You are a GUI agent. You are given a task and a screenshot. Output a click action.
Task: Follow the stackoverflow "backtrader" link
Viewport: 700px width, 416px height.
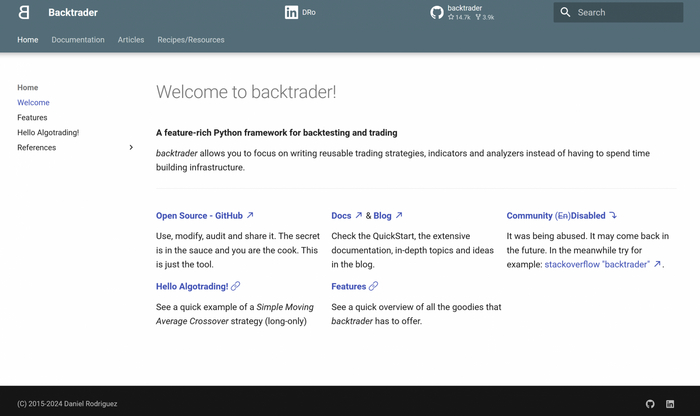(x=598, y=265)
